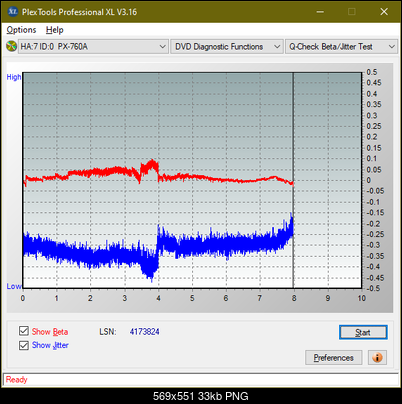
Task: Minimize the PlexTools window
Action: (x=320, y=12)
